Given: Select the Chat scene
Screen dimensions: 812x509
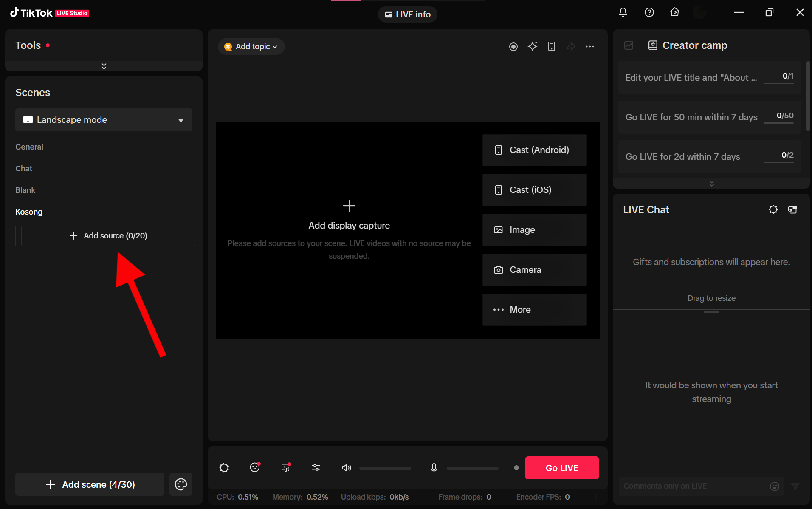Looking at the screenshot, I should pos(24,168).
